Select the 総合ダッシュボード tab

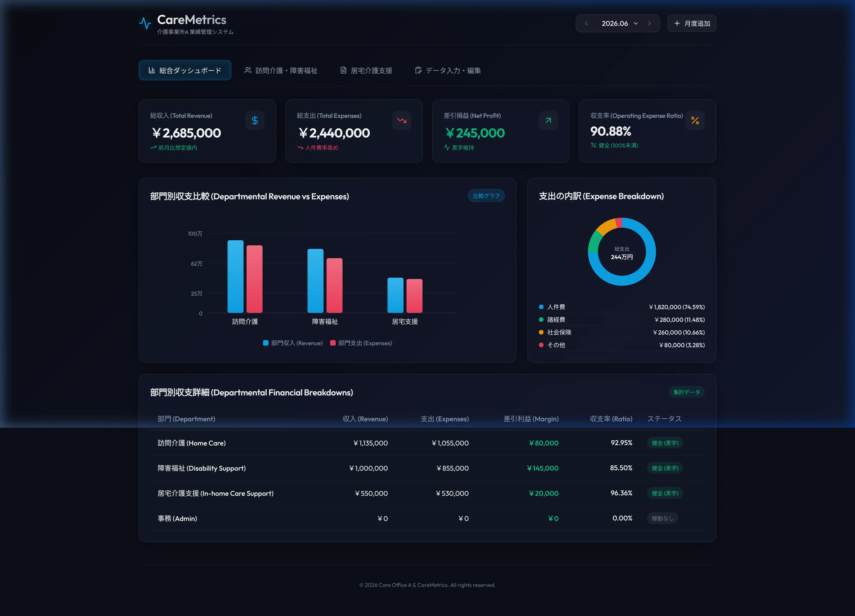tap(185, 70)
